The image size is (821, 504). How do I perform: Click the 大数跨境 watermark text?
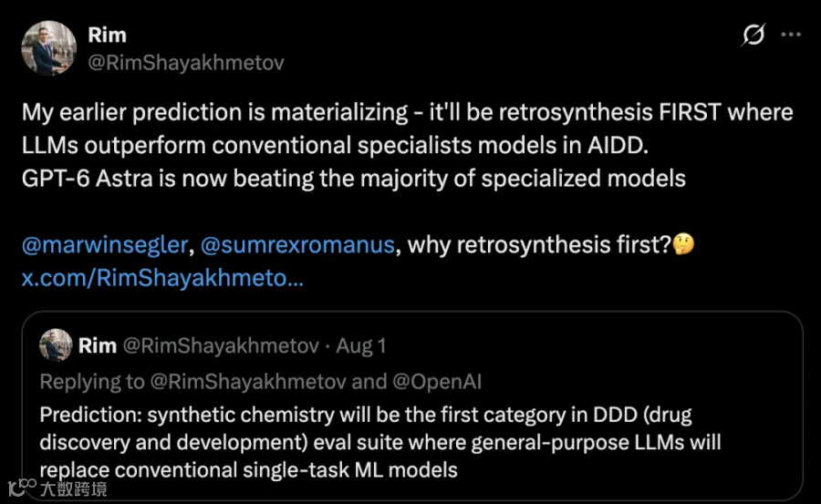click(x=73, y=489)
